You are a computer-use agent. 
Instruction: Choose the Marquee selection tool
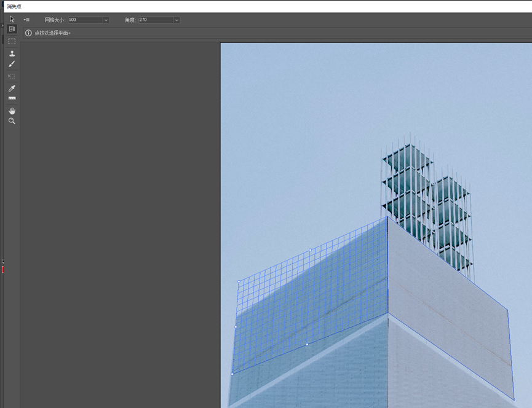click(12, 41)
